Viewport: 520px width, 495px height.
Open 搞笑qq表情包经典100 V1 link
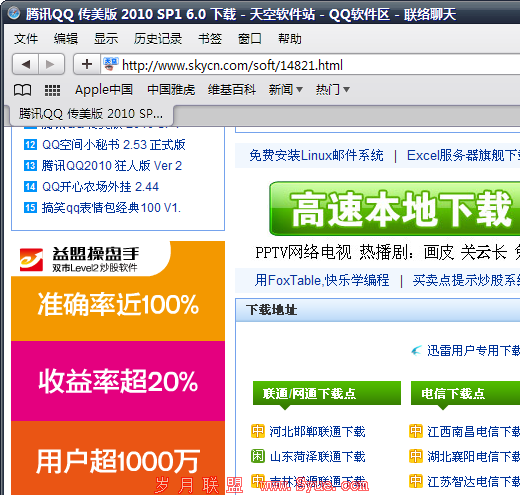point(111,208)
